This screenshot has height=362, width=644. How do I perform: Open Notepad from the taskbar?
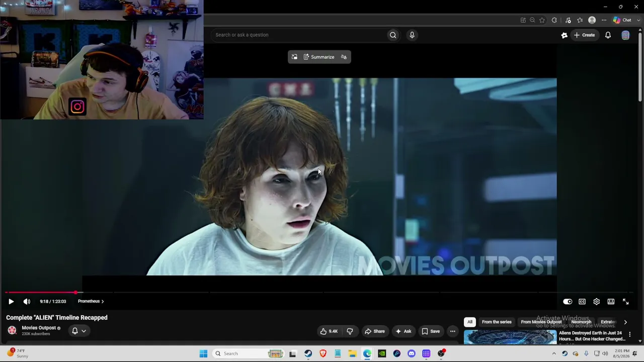pos(338,353)
